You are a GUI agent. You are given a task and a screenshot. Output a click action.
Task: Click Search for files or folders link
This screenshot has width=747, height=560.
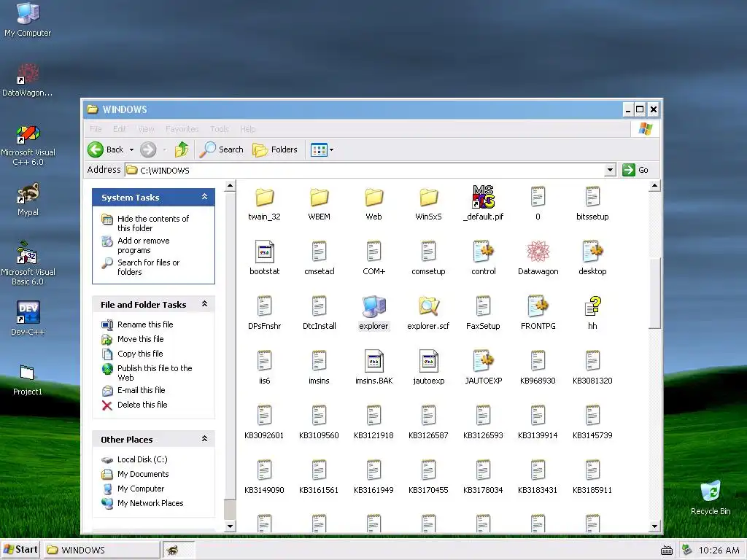tap(148, 267)
